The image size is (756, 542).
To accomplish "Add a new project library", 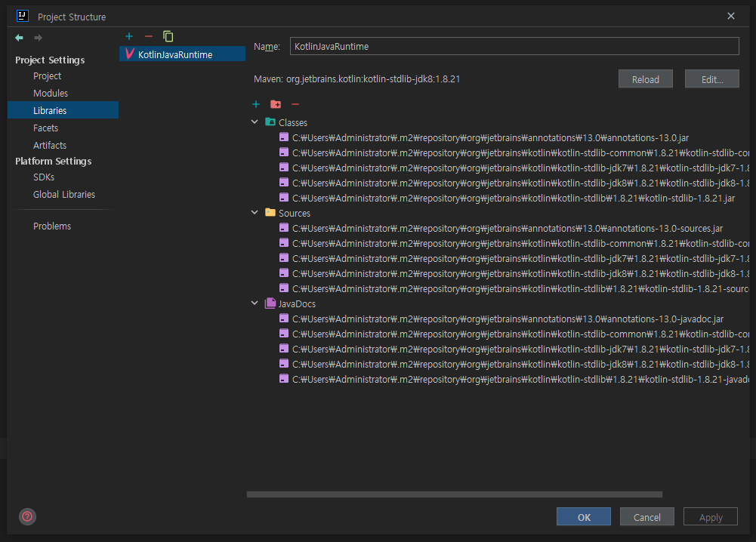I will tap(128, 36).
